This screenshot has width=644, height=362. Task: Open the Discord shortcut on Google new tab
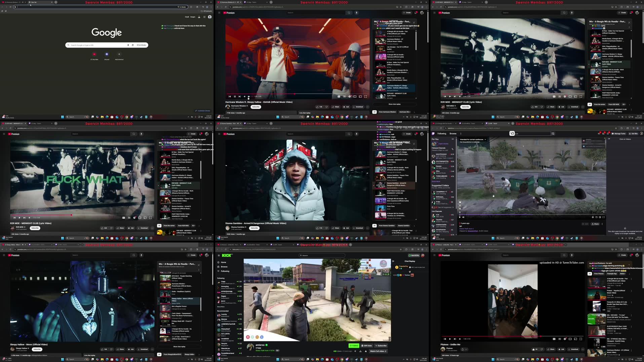click(x=107, y=54)
